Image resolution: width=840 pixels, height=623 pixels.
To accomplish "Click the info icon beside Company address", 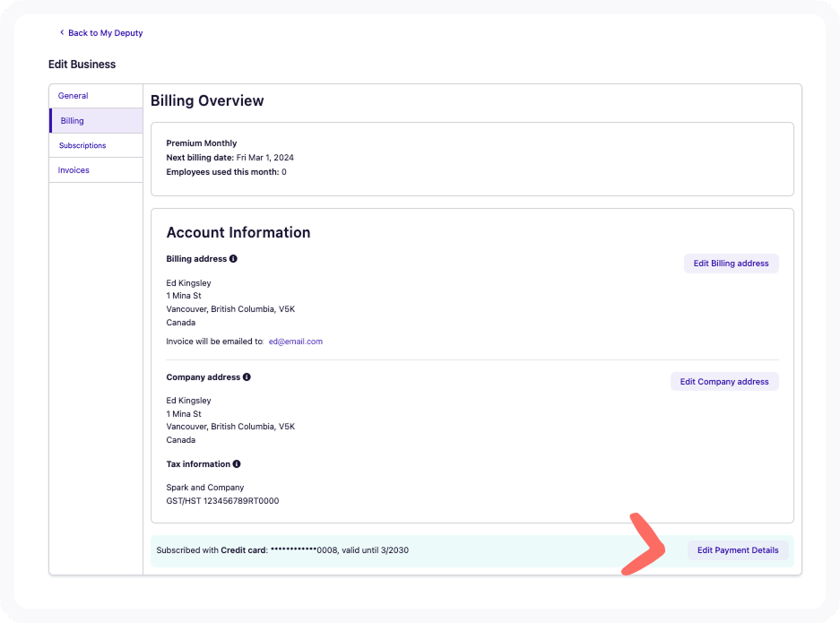I will [x=247, y=377].
